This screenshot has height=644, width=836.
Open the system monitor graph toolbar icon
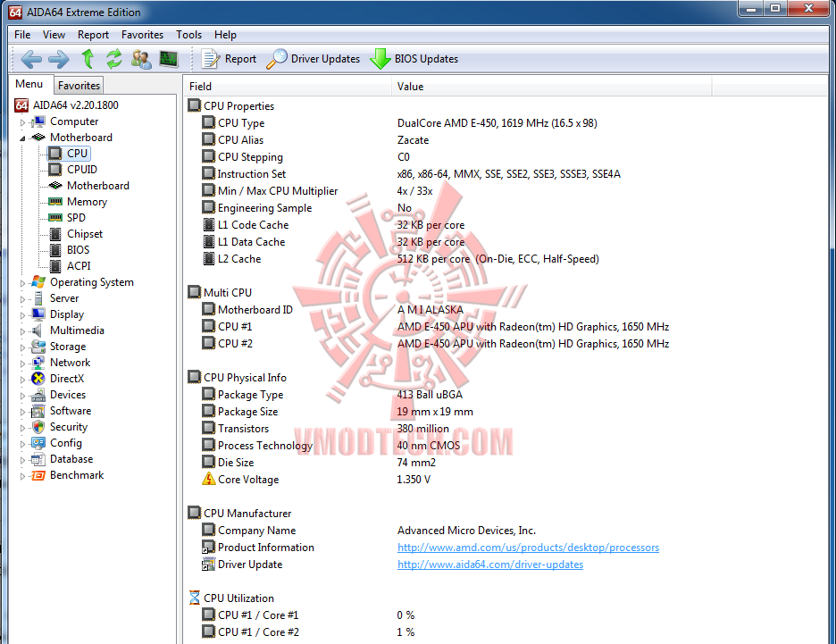point(169,59)
